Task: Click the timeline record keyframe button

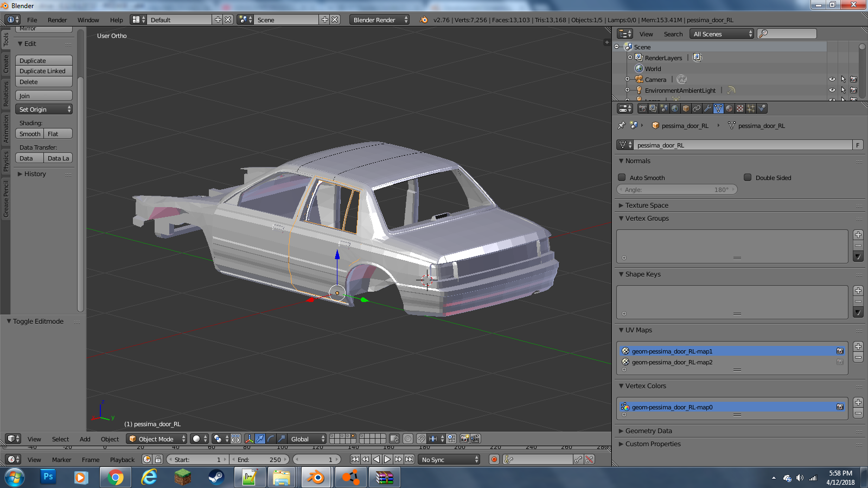Action: [x=494, y=459]
